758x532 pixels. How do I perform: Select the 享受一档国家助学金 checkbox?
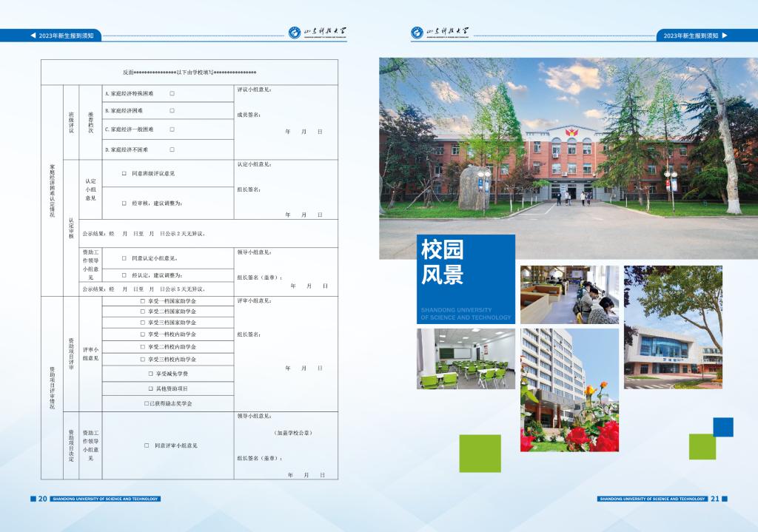click(x=142, y=301)
